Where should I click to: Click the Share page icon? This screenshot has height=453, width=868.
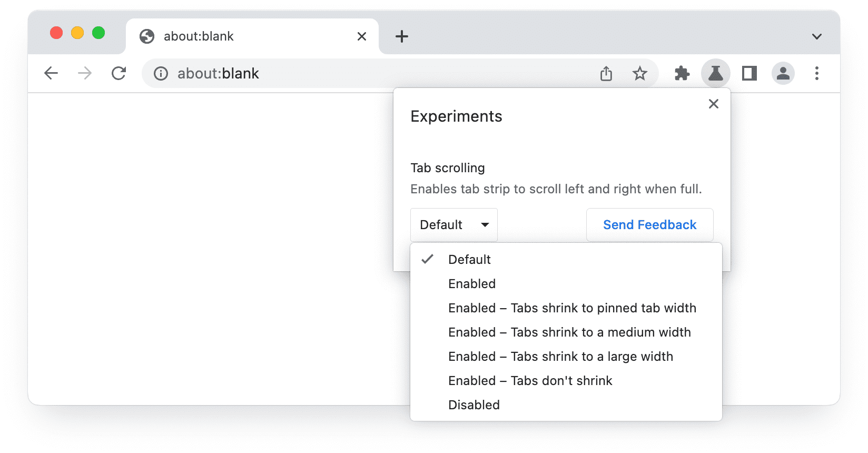click(606, 73)
